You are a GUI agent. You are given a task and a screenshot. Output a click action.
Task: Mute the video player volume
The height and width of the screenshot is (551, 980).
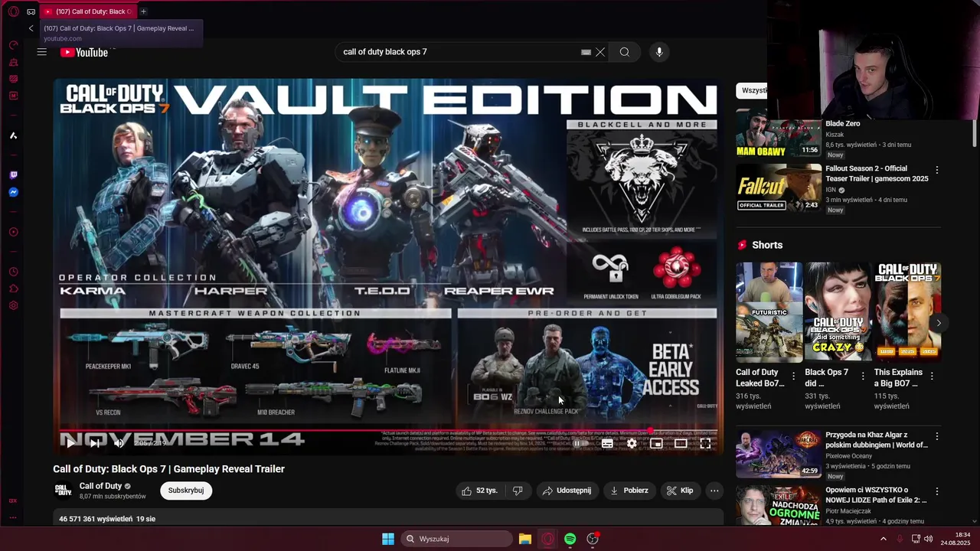tap(119, 443)
